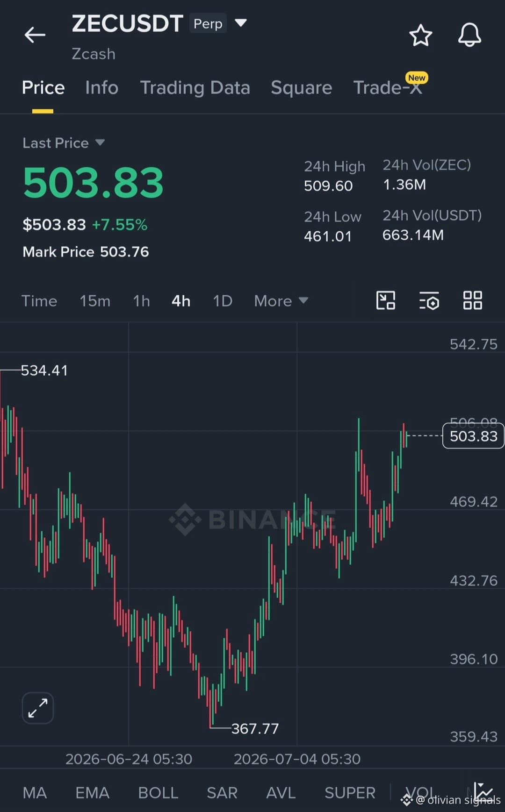This screenshot has height=812, width=505.
Task: Click the Perp contract badge
Action: click(208, 23)
